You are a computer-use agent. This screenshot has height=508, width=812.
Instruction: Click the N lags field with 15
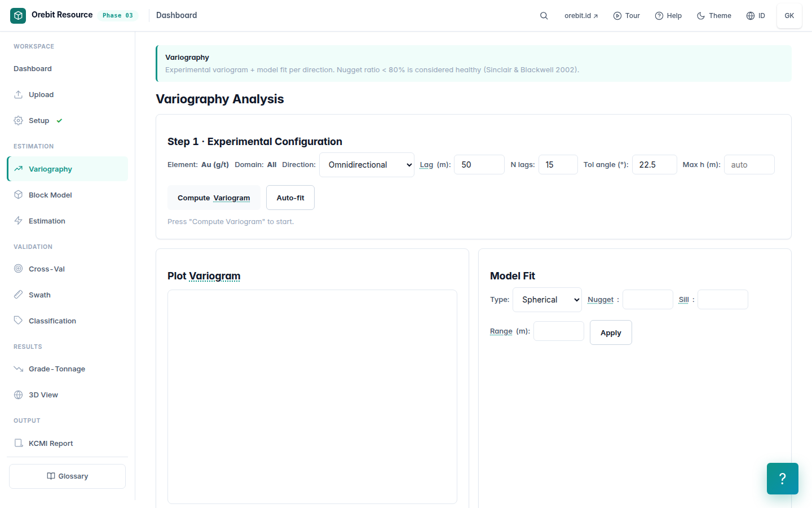pyautogui.click(x=558, y=165)
